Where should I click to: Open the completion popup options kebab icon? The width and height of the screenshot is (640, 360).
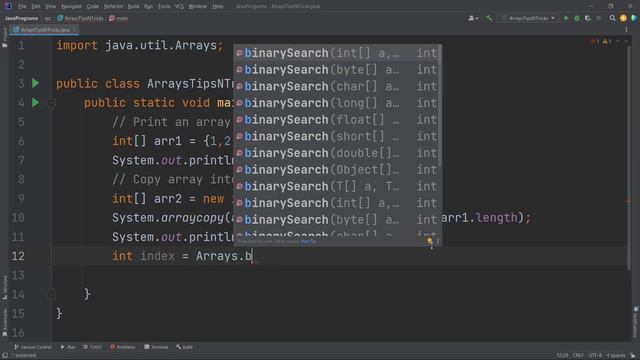(x=438, y=241)
